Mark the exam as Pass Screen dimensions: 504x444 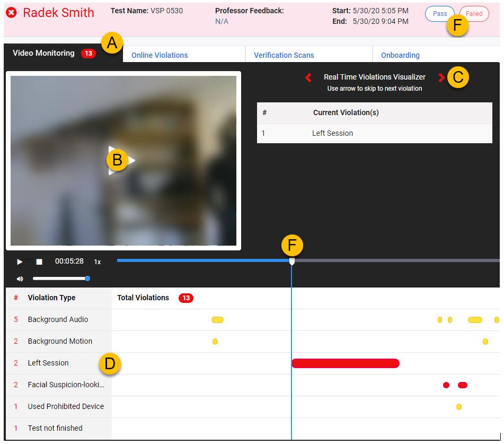439,14
